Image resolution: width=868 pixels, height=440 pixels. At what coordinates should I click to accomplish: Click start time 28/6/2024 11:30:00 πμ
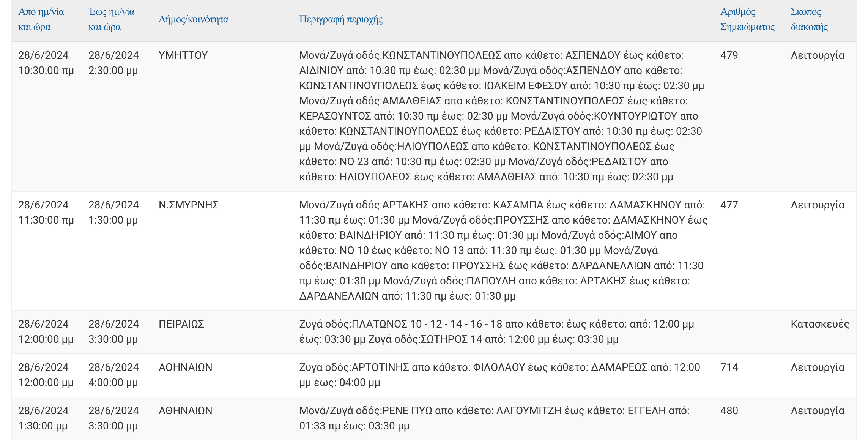(x=46, y=213)
